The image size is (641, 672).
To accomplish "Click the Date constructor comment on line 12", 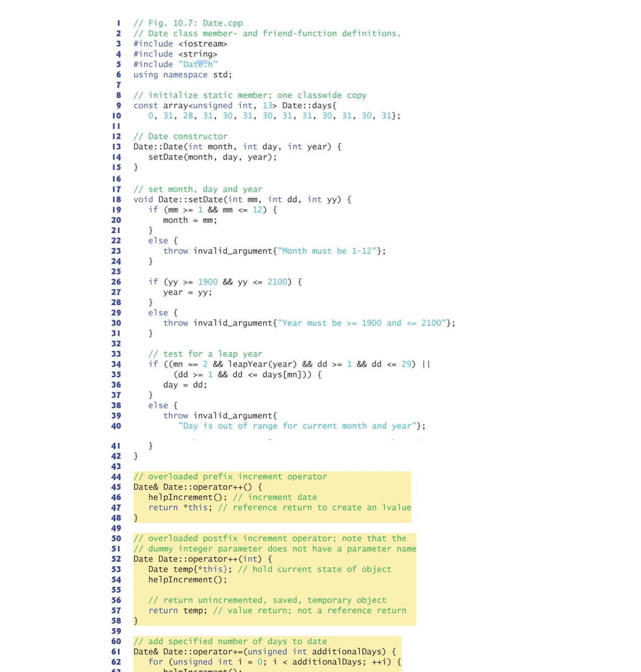I will pyautogui.click(x=180, y=136).
